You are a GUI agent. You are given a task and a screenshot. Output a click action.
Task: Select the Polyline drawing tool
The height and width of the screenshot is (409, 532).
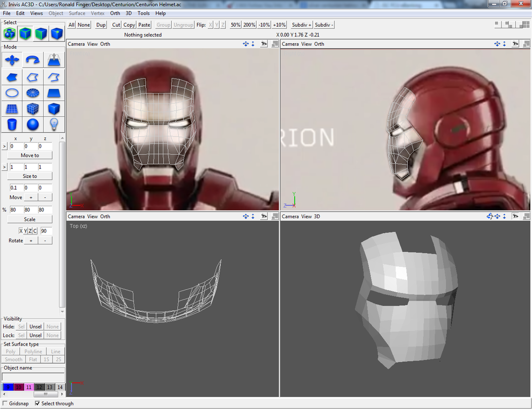pyautogui.click(x=33, y=77)
